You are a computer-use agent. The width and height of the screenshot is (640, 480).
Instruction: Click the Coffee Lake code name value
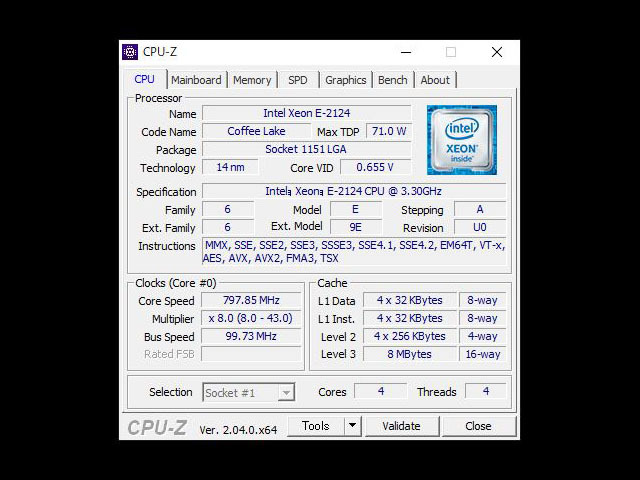coord(256,131)
